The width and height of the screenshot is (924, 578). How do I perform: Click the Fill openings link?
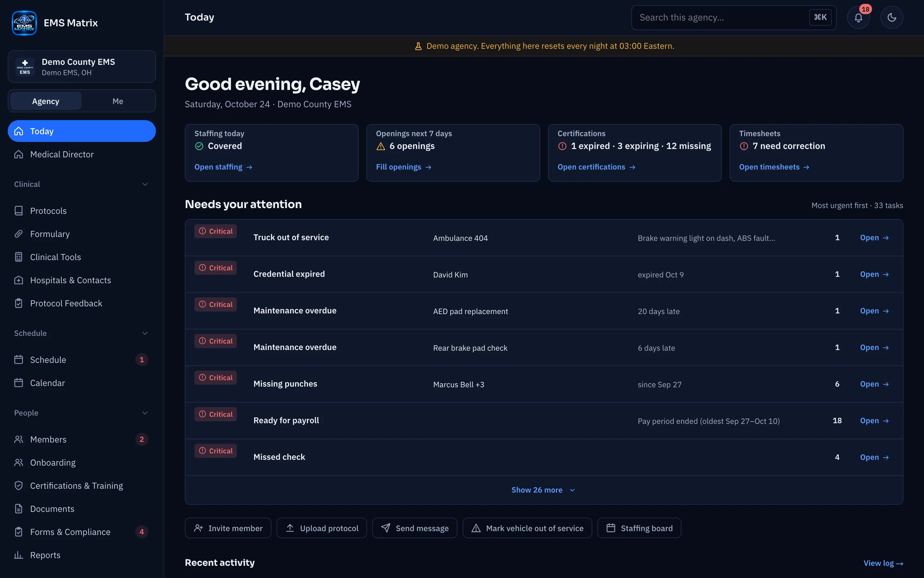[x=404, y=167]
